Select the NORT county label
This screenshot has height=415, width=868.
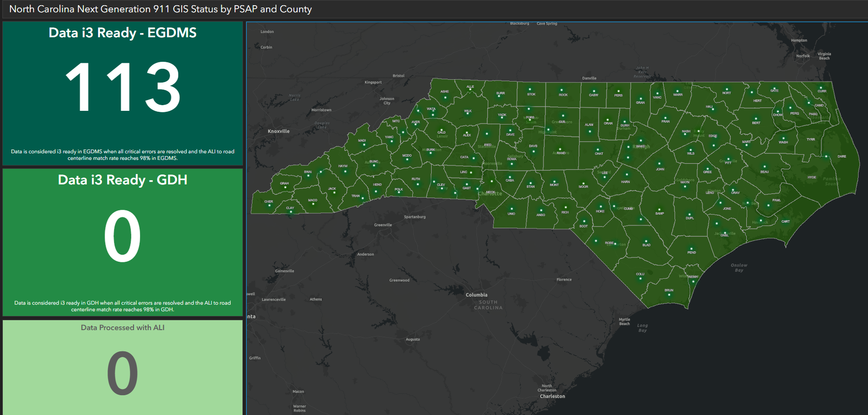pyautogui.click(x=726, y=93)
